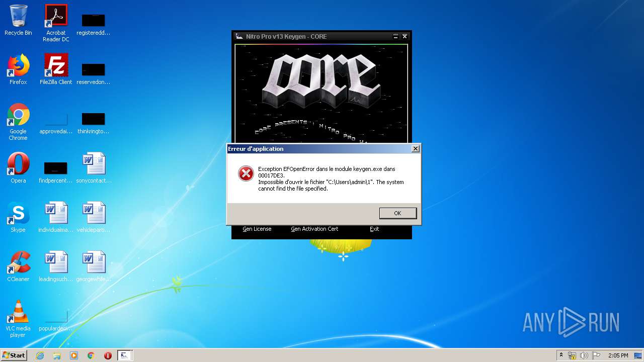Select the thinkringto... desktop file
644x362 pixels.
tap(94, 123)
